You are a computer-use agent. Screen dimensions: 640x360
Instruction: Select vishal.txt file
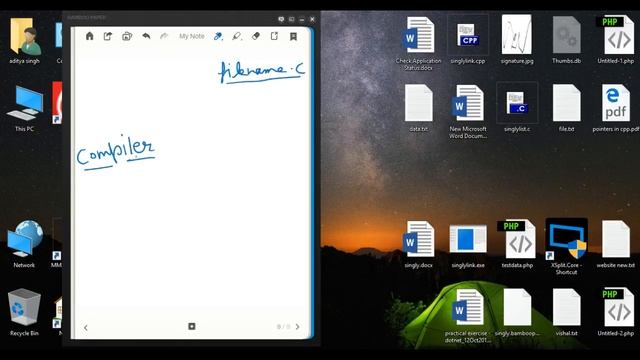[566, 312]
